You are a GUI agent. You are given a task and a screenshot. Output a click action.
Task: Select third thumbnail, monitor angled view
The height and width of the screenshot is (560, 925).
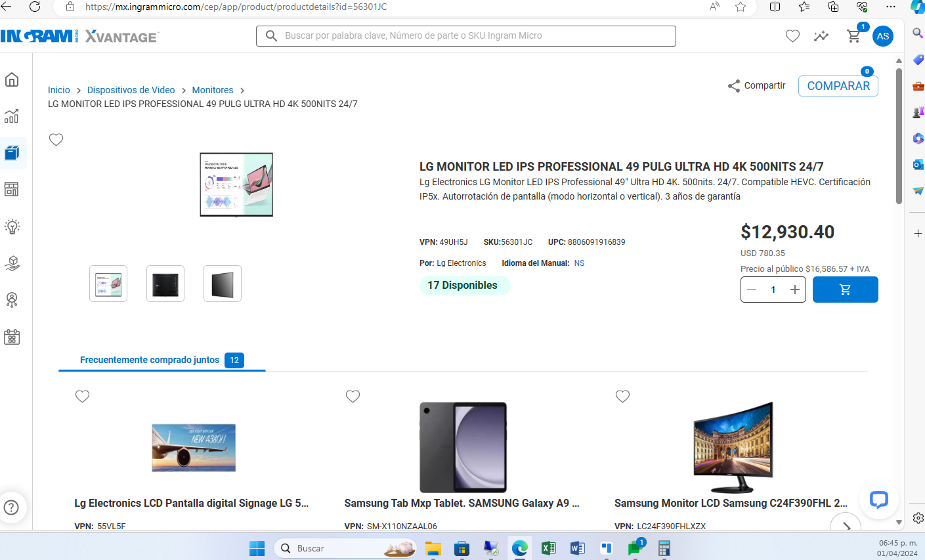[223, 284]
